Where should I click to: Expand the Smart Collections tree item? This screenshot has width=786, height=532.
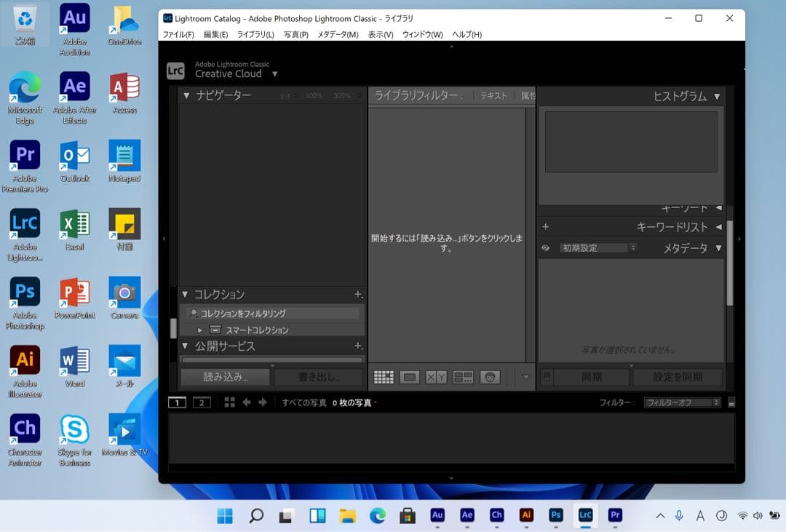(x=202, y=329)
